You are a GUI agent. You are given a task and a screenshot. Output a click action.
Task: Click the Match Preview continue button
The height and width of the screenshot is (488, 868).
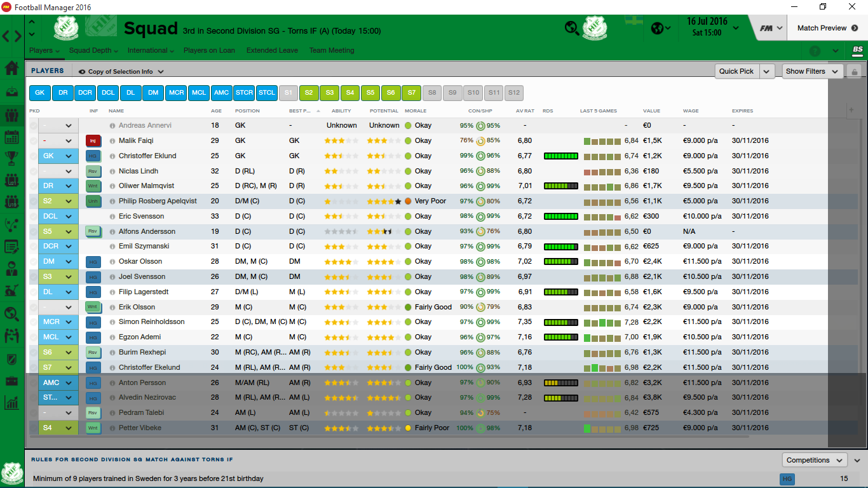[828, 28]
